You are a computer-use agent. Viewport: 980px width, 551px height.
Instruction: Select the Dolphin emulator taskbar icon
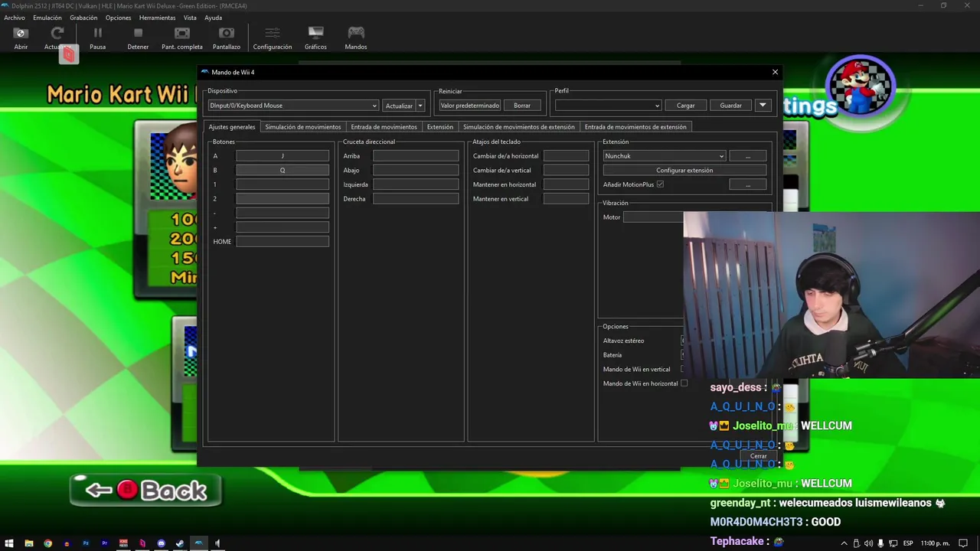click(x=199, y=543)
